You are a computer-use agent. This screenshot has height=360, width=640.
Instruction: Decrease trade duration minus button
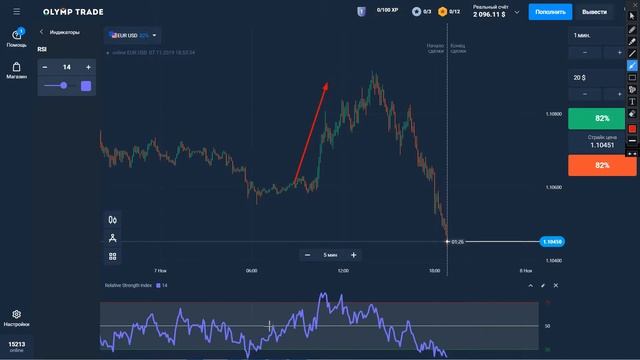585,53
